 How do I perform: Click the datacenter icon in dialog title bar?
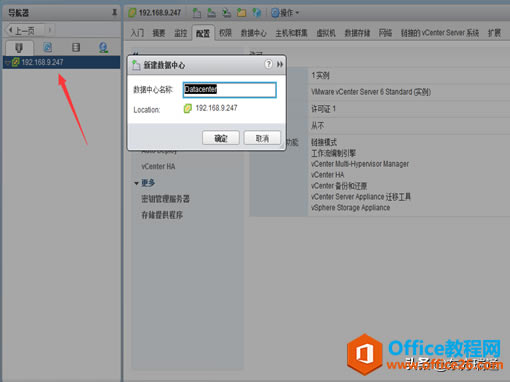coord(136,65)
